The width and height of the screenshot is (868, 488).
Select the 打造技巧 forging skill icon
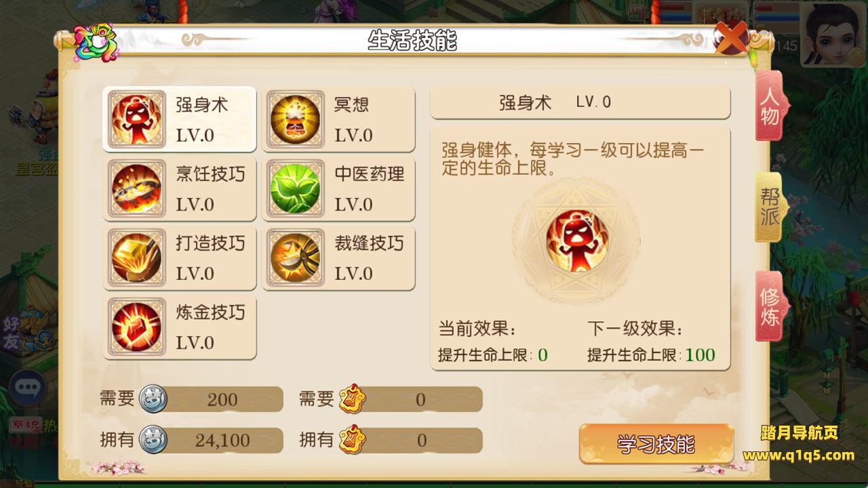138,258
